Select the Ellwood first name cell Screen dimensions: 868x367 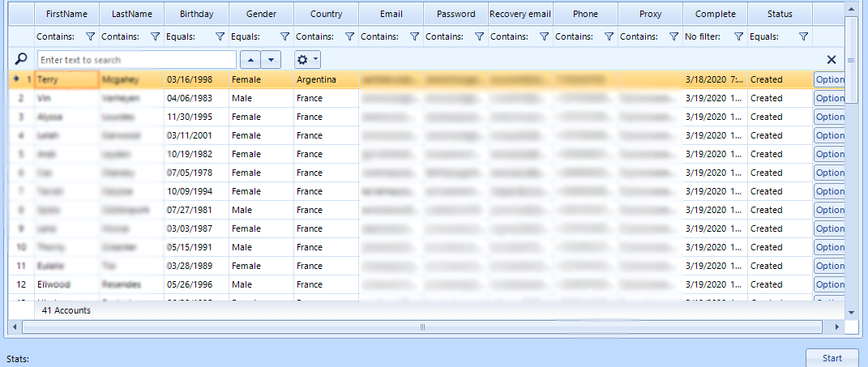point(67,284)
